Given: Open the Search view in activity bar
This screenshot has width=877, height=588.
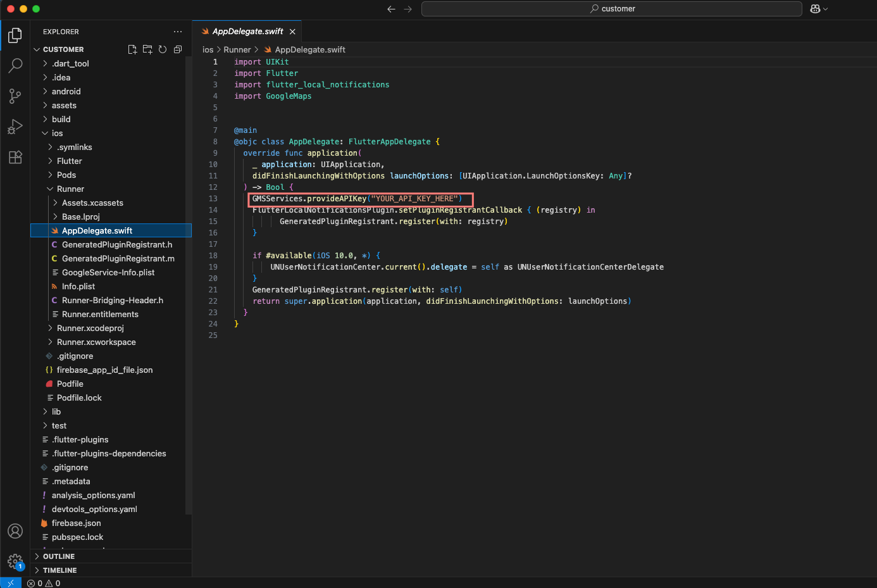Looking at the screenshot, I should click(15, 65).
